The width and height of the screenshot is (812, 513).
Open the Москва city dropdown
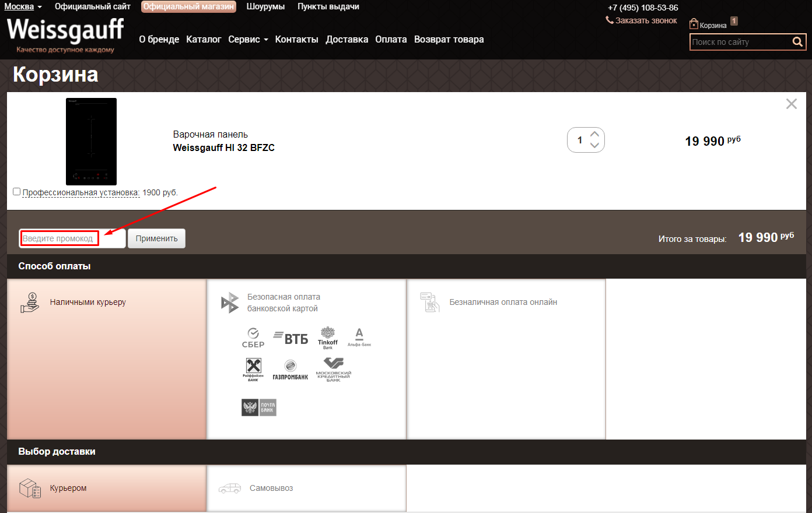coord(23,7)
